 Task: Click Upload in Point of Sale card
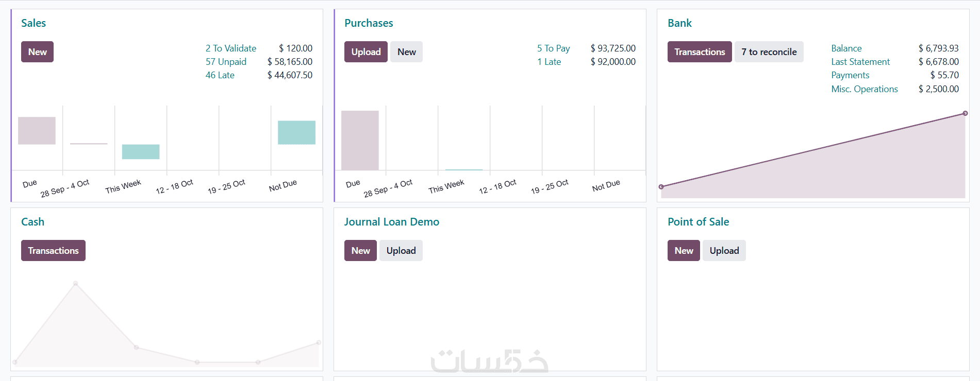tap(724, 251)
